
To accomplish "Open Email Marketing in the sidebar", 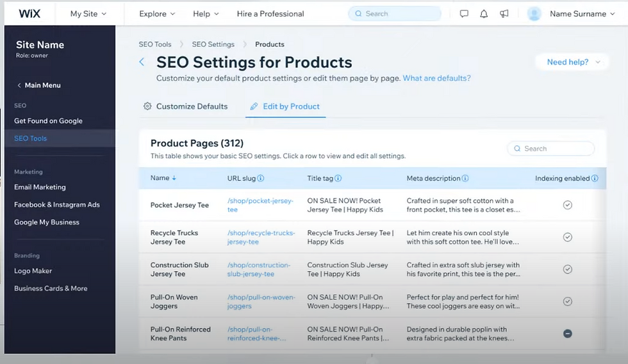I will 40,187.
